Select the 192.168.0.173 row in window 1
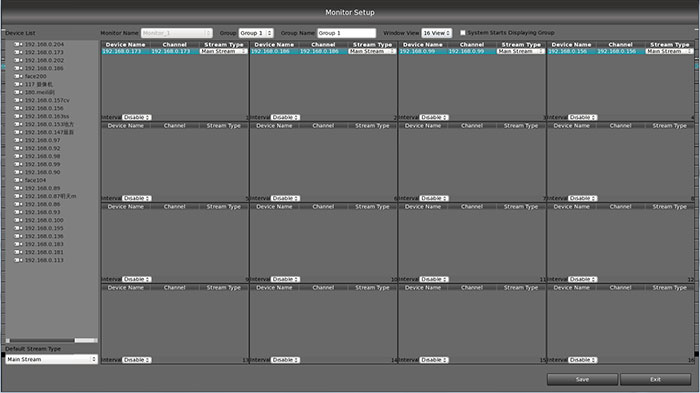 tap(175, 51)
